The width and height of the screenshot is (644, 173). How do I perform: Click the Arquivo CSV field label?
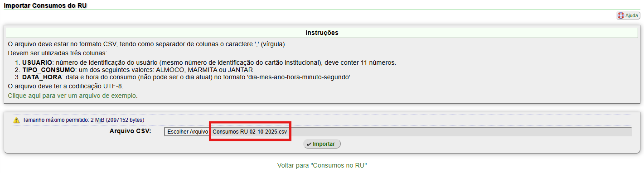pyautogui.click(x=130, y=131)
